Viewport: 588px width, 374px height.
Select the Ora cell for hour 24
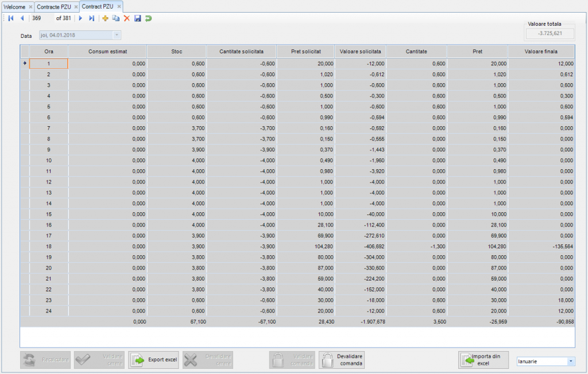[49, 311]
